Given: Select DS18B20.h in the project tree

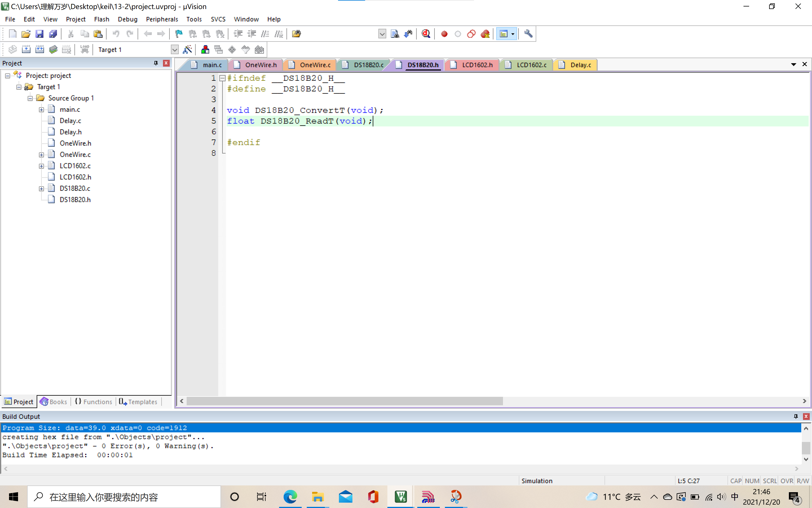Looking at the screenshot, I should (x=75, y=200).
